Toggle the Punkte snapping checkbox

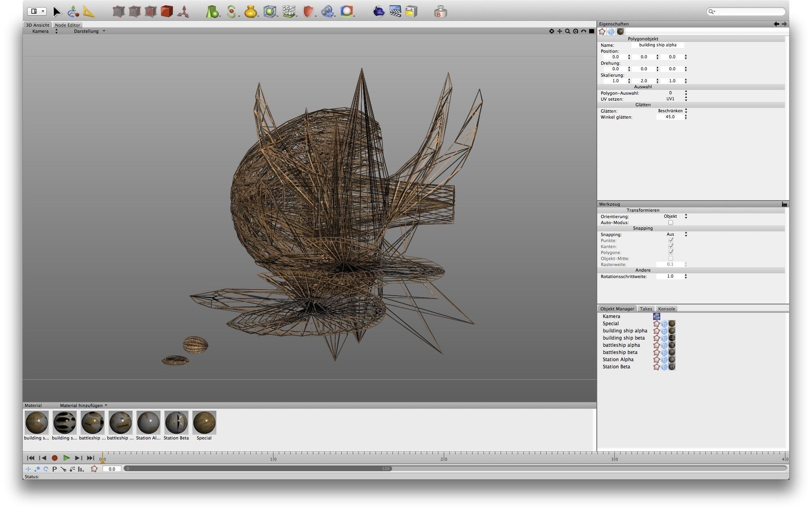pos(671,241)
